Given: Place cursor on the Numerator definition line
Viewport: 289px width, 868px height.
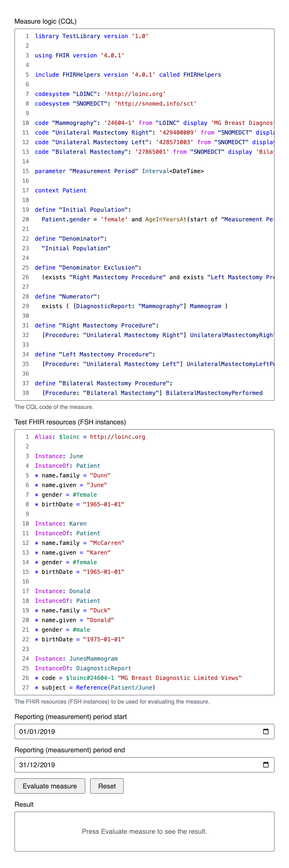Looking at the screenshot, I should point(67,297).
